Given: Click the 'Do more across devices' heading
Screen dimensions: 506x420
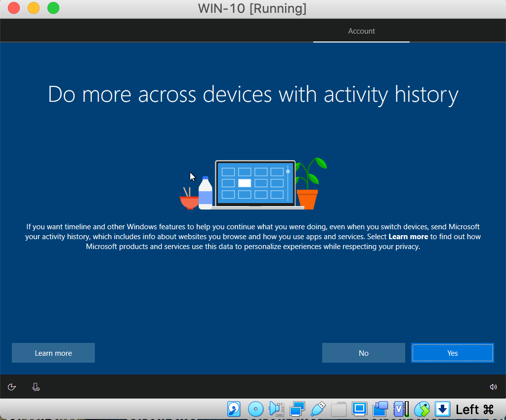Looking at the screenshot, I should (253, 94).
